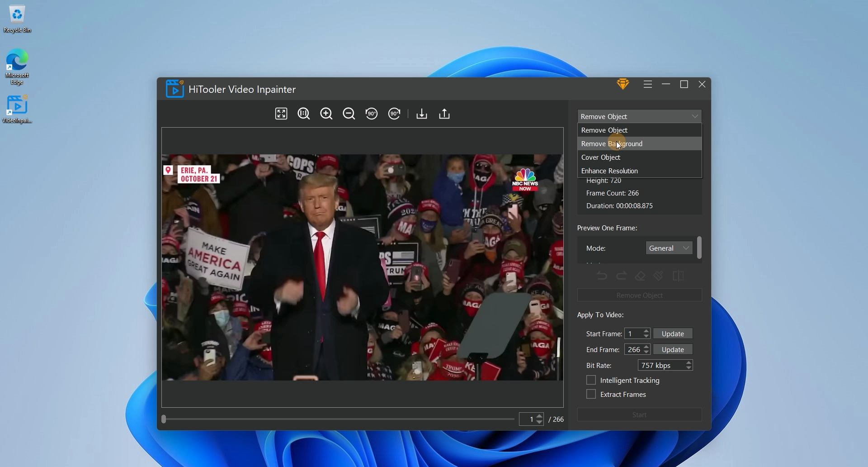The height and width of the screenshot is (467, 868).
Task: Click the import video icon
Action: (421, 114)
